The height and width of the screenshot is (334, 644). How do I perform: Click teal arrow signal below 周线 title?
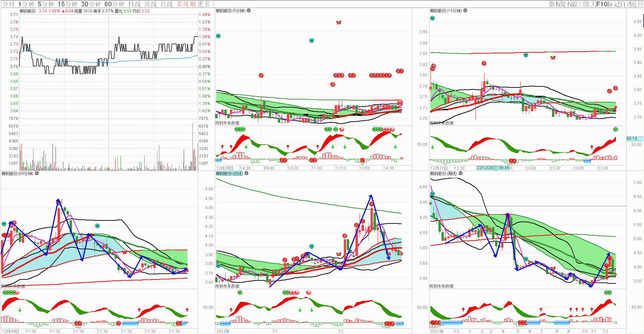[x=432, y=194]
